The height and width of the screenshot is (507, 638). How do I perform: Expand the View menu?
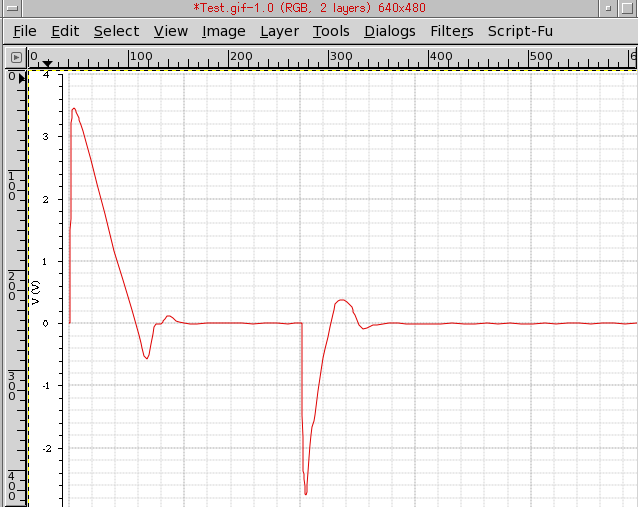[x=171, y=31]
